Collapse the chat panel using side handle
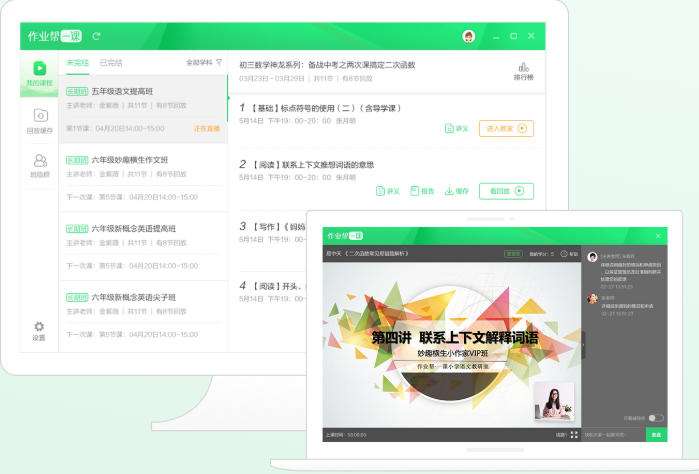 click(583, 343)
